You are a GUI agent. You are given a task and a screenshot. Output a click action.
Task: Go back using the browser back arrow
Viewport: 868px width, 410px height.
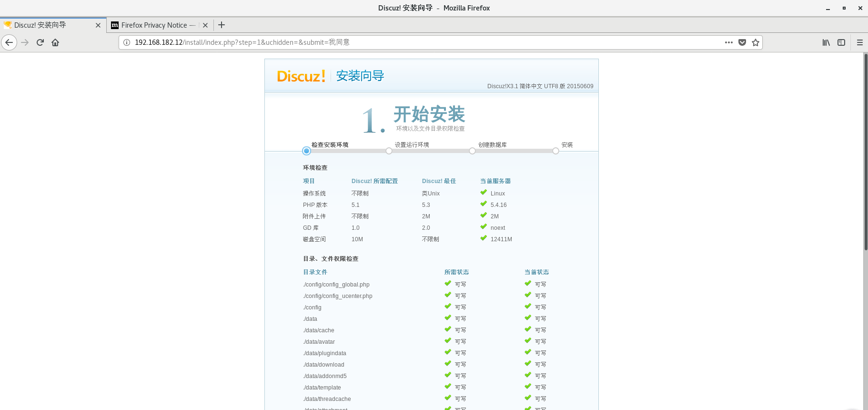9,42
